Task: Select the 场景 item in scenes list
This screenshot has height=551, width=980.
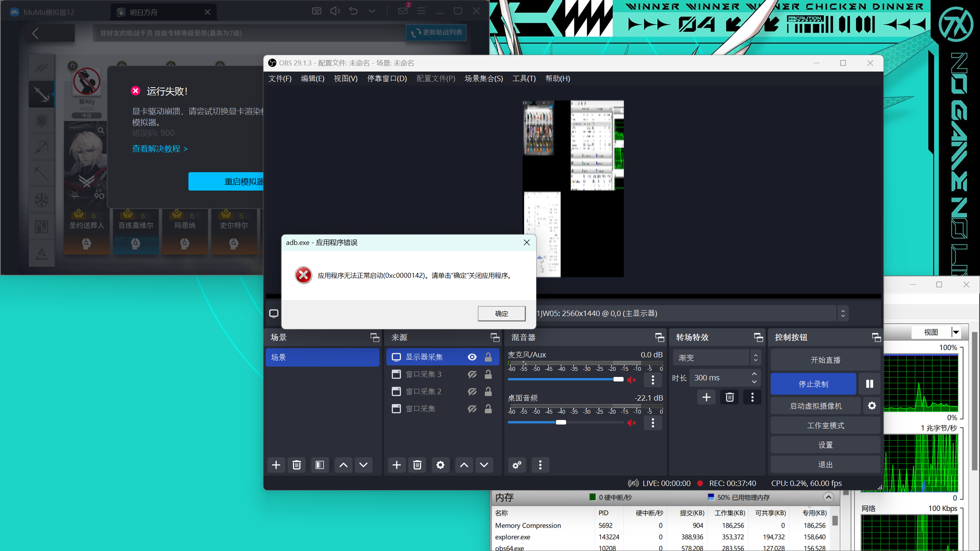Action: (322, 357)
